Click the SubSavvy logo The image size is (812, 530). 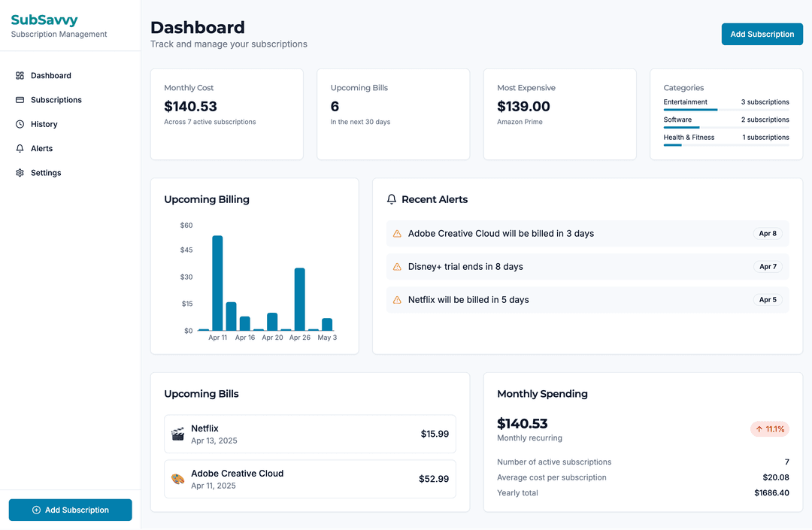44,20
